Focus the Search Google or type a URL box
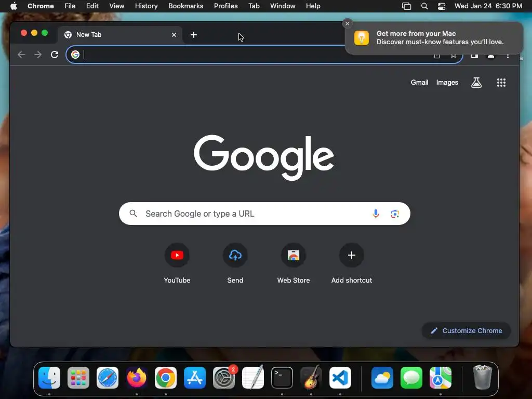532x399 pixels. click(x=264, y=214)
